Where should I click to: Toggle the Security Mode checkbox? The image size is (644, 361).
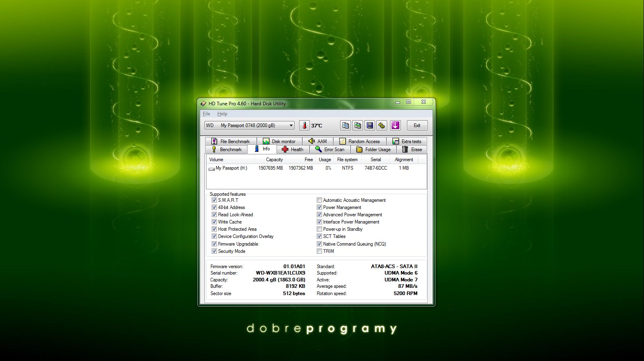(214, 251)
